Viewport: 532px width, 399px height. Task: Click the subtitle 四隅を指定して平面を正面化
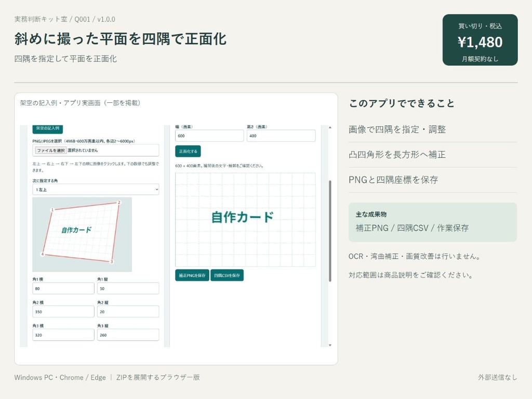coord(65,59)
